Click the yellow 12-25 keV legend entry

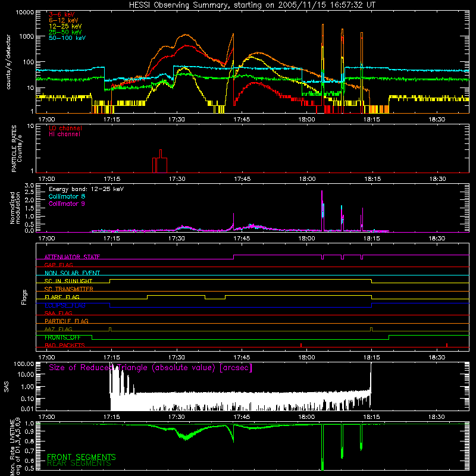click(65, 26)
